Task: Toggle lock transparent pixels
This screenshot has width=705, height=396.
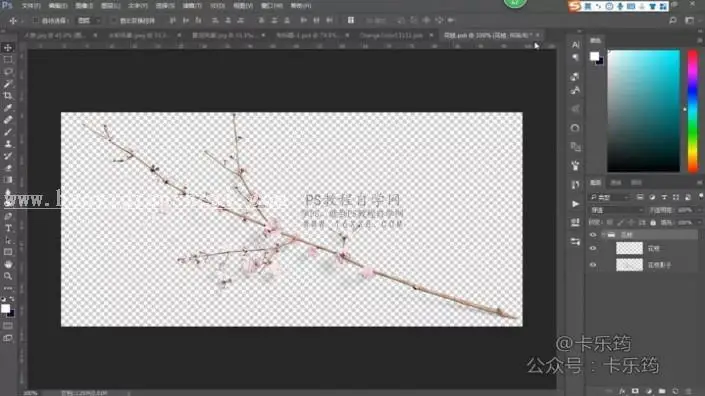Action: point(610,222)
